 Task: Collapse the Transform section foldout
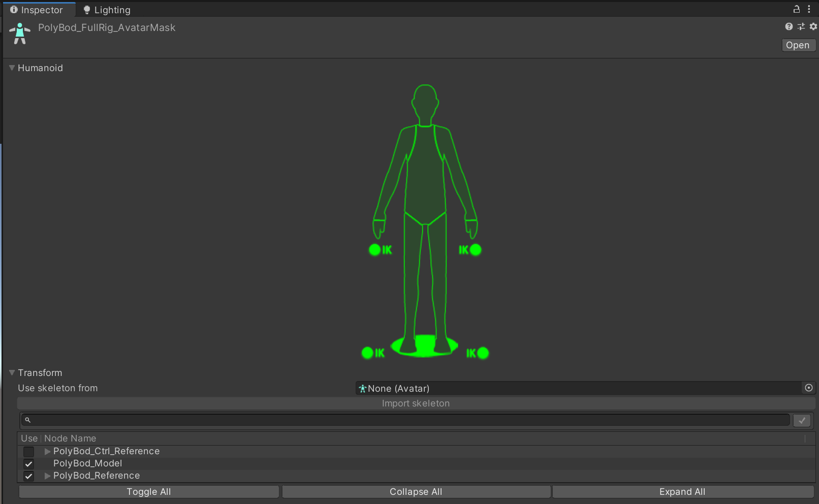(12, 373)
